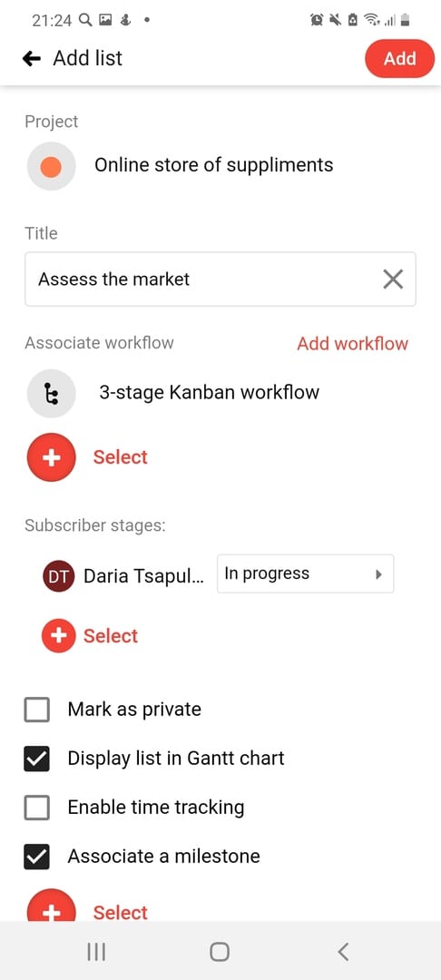441x980 pixels.
Task: Open the Add workflow link
Action: coord(352,344)
